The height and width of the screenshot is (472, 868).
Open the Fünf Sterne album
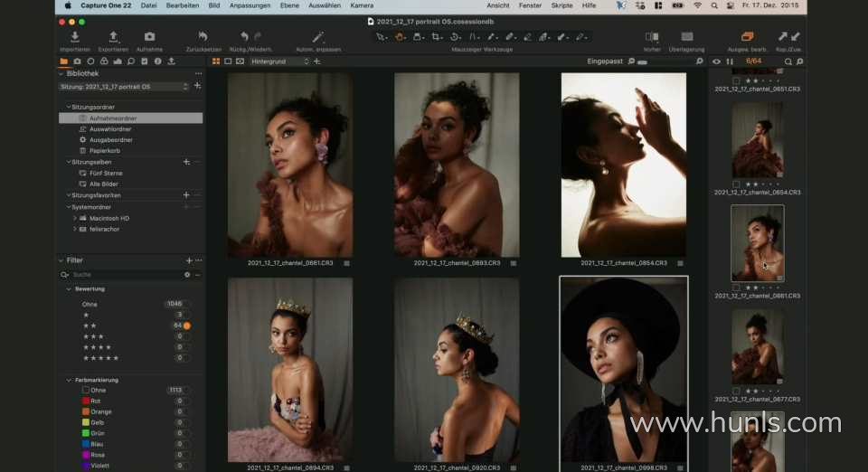pyautogui.click(x=106, y=174)
